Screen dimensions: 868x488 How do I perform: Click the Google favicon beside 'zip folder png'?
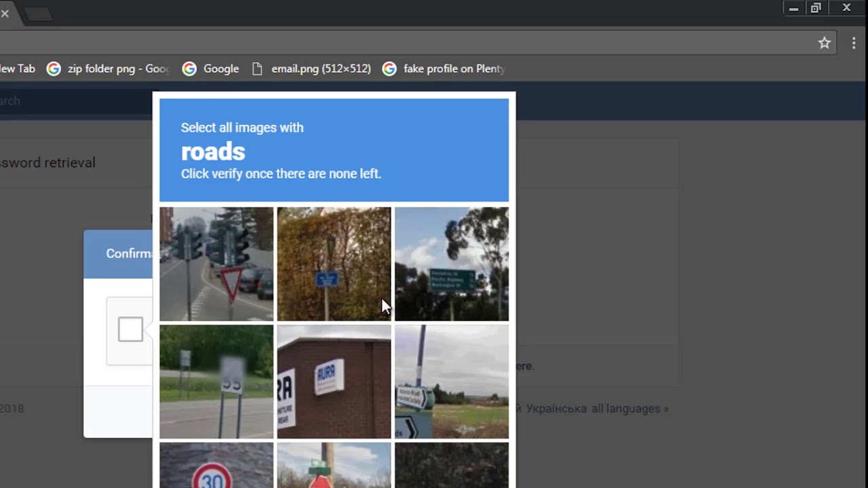coord(54,68)
